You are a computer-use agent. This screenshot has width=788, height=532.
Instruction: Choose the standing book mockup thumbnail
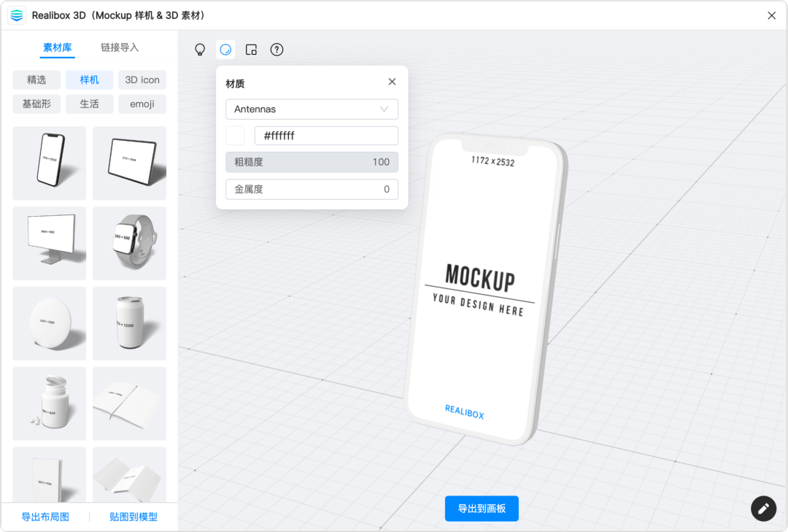click(50, 474)
